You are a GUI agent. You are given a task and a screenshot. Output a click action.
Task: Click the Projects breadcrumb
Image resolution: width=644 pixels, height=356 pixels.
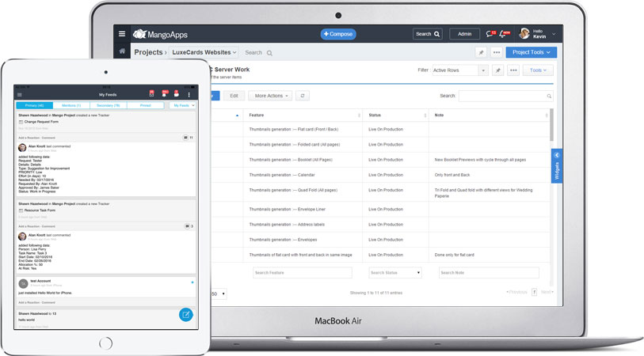pyautogui.click(x=148, y=52)
